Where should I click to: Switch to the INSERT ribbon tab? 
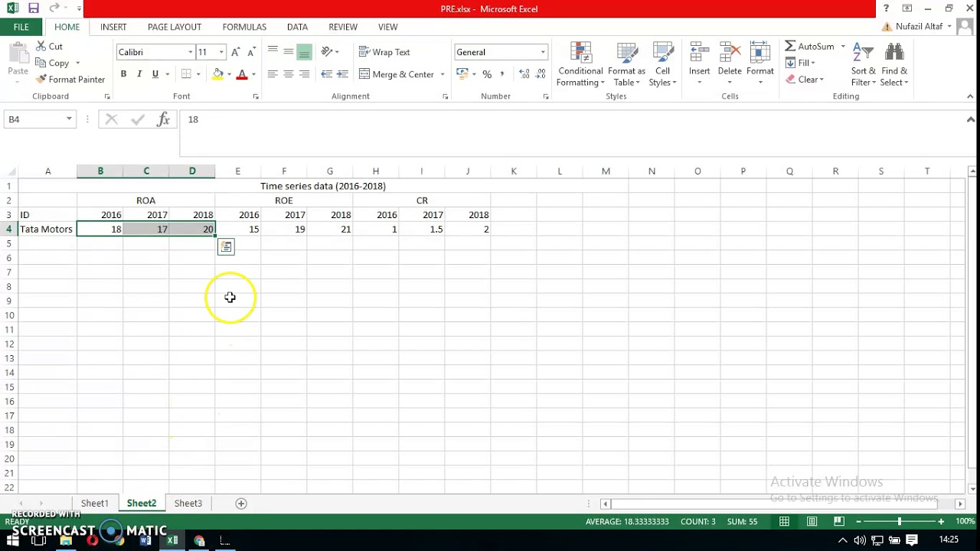point(113,27)
